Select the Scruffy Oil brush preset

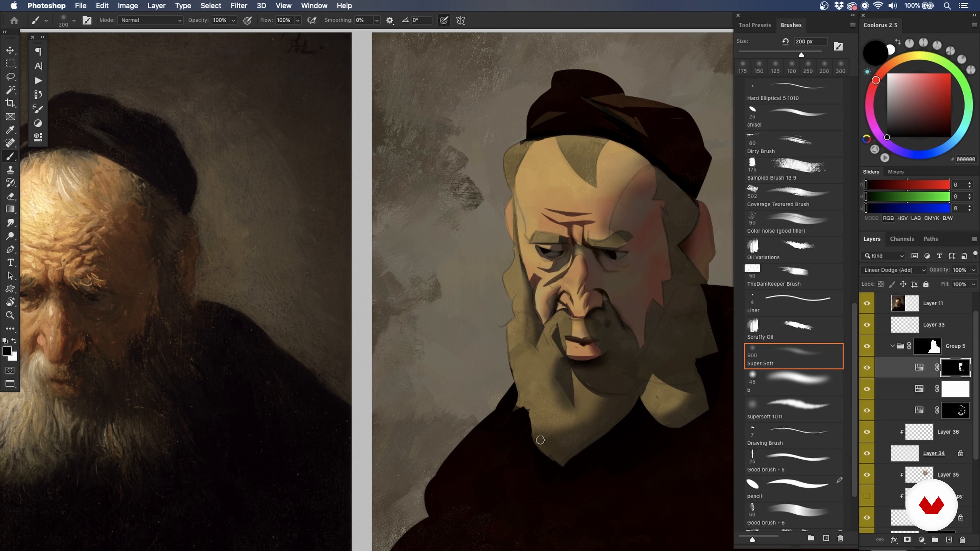(794, 330)
